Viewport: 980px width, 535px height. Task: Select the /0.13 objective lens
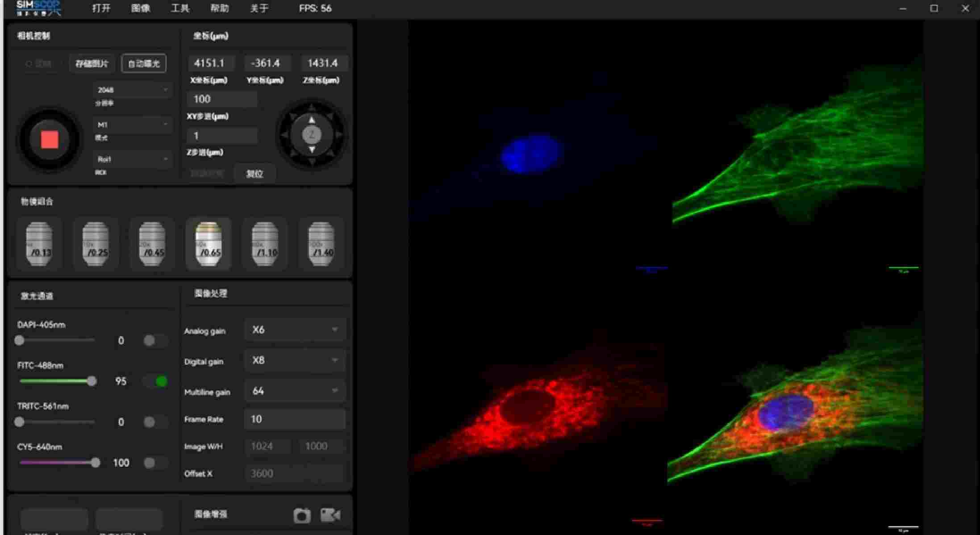(39, 244)
